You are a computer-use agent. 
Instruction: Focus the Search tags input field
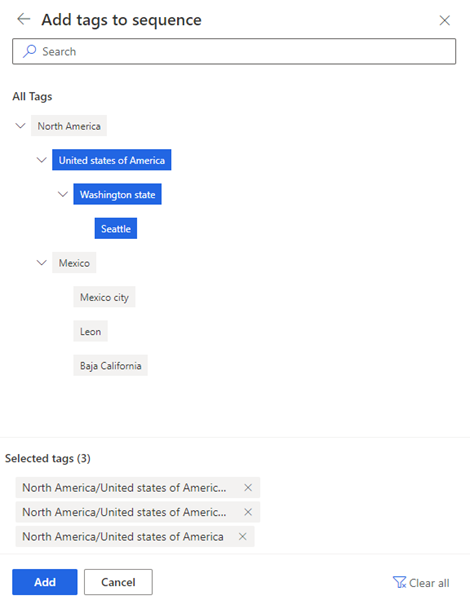point(234,51)
